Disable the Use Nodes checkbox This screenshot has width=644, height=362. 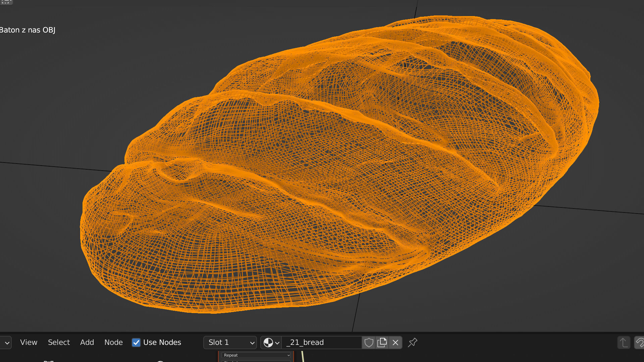(x=136, y=343)
